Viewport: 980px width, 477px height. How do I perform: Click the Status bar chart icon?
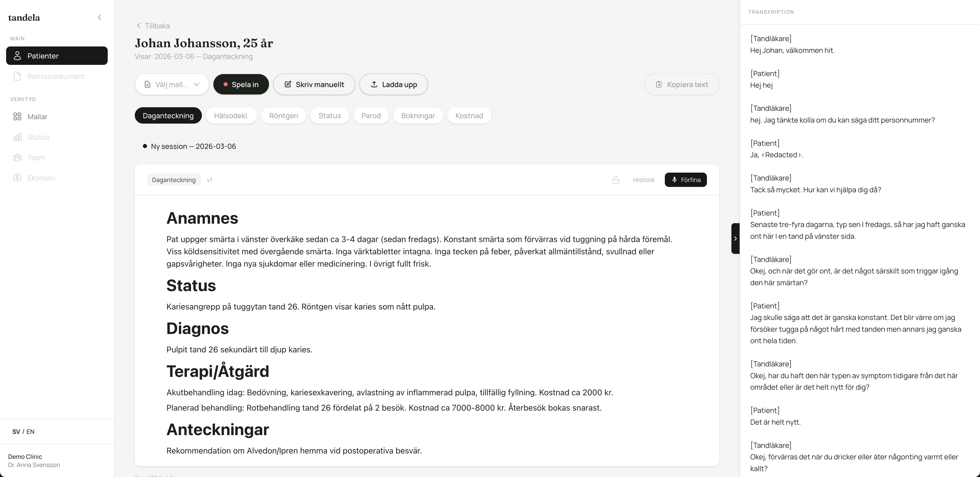click(x=17, y=137)
